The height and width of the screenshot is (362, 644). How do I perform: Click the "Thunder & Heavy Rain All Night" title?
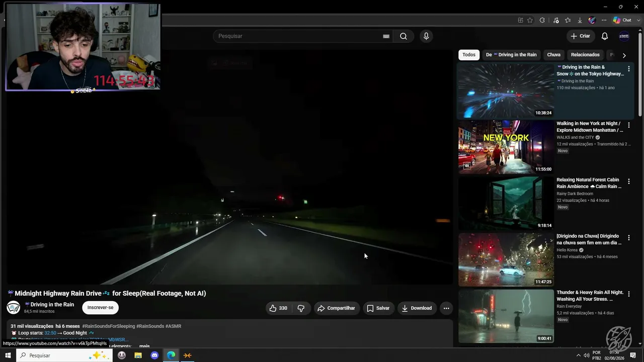(x=590, y=296)
